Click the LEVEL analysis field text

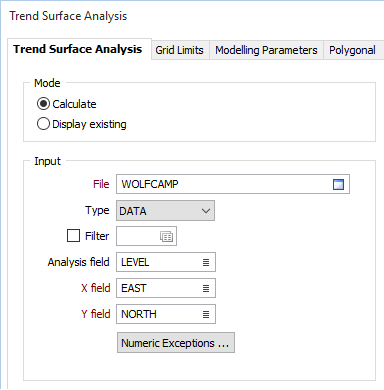[x=135, y=262]
